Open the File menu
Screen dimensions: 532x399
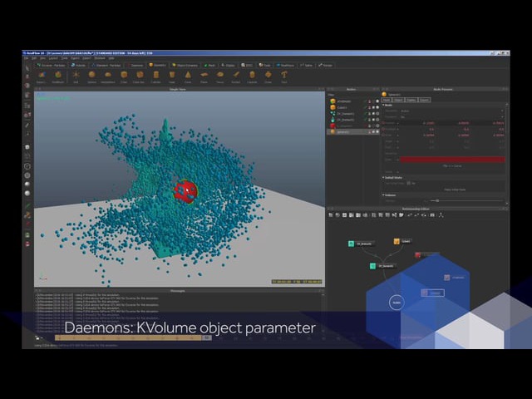[26, 58]
